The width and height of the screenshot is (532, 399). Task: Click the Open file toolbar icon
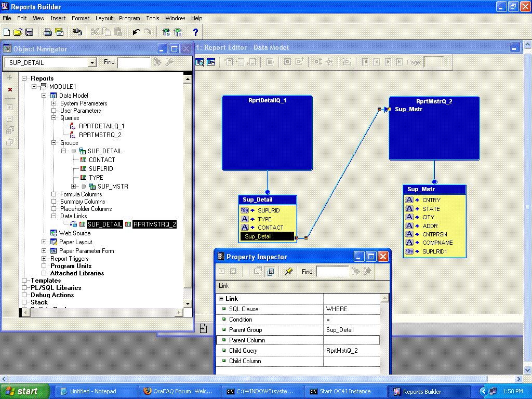(x=18, y=32)
